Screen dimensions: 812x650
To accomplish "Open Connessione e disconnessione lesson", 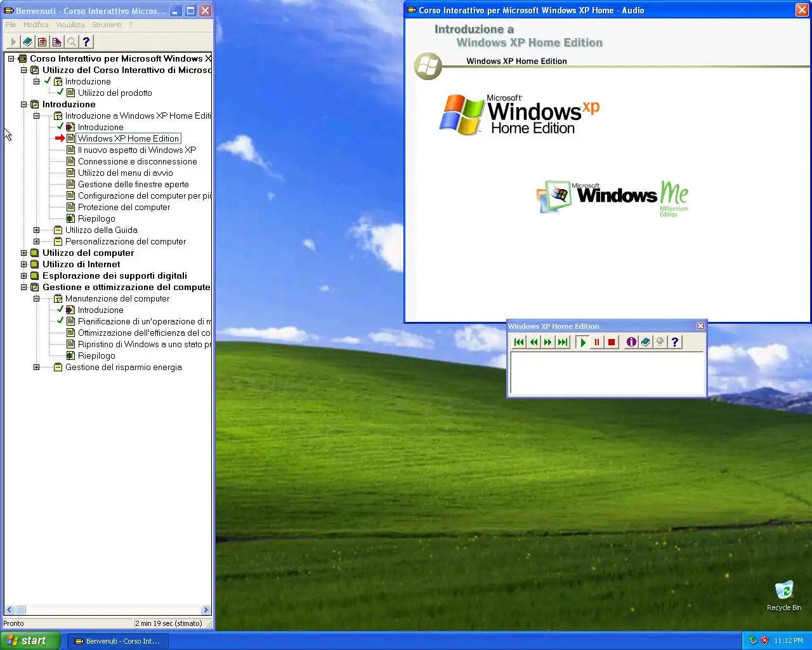I will tap(137, 161).
